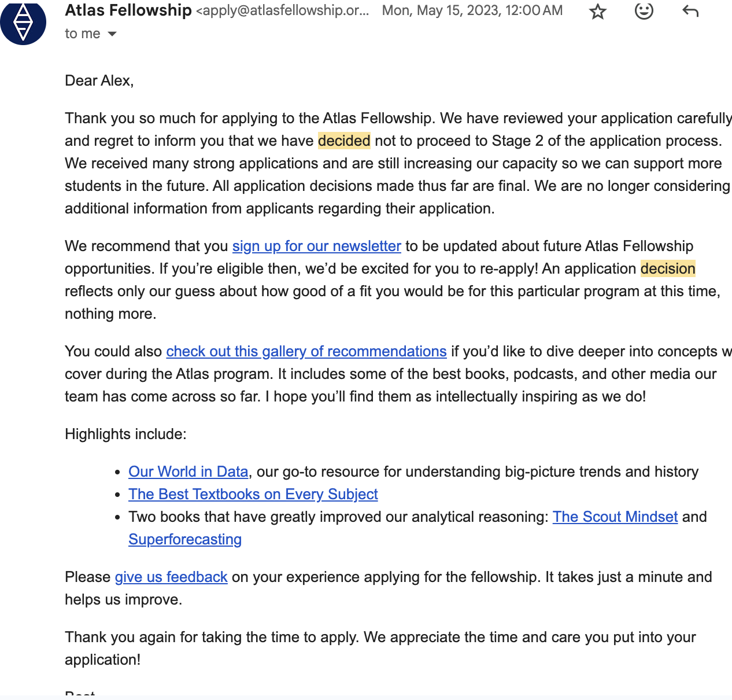Visit the Our World in Data link

click(x=188, y=471)
